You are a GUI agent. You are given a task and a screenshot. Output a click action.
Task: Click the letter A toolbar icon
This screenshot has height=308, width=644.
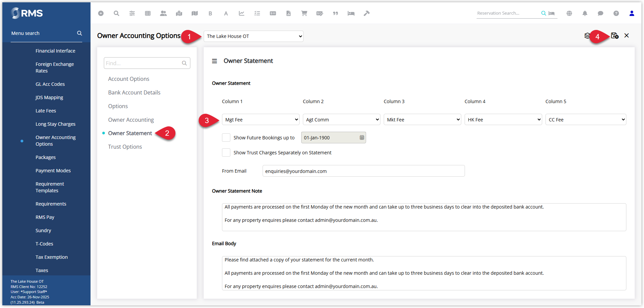[226, 13]
